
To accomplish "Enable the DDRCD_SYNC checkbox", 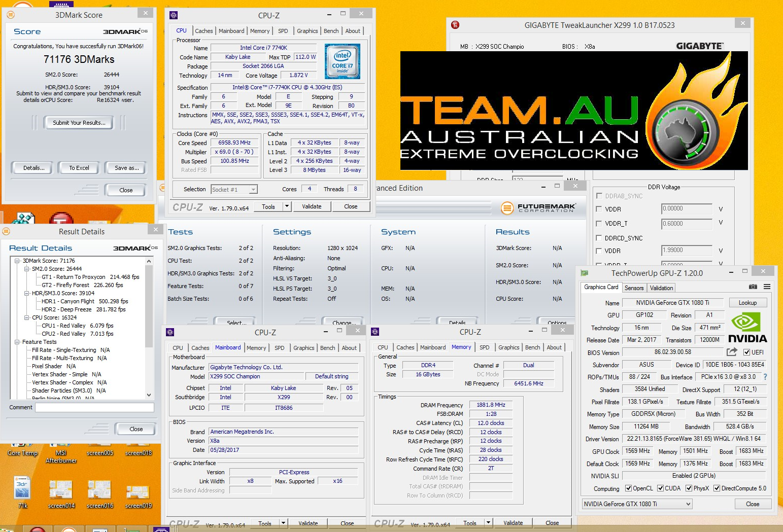I will tap(599, 238).
